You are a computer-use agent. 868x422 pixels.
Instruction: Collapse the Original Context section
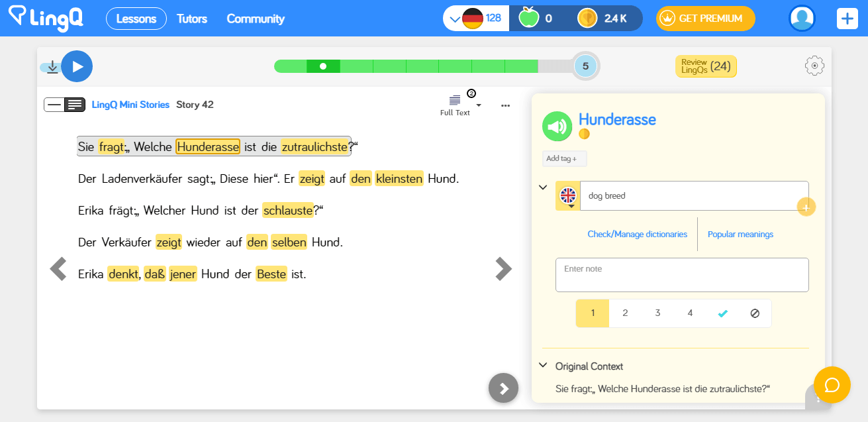tap(543, 365)
